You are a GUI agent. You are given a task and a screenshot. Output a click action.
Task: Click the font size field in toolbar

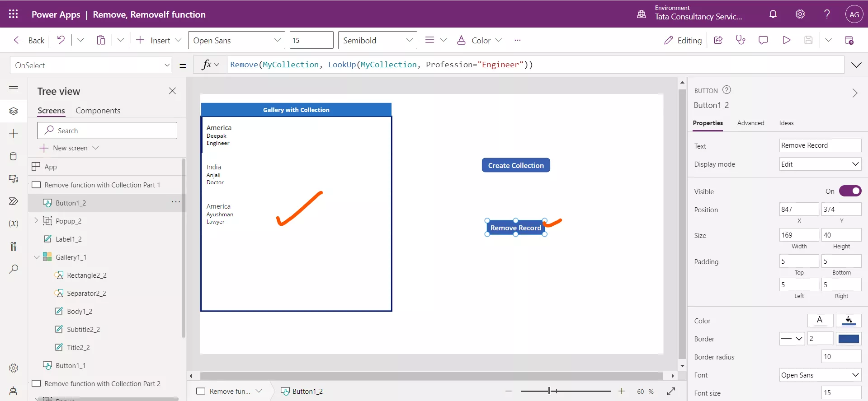pyautogui.click(x=311, y=40)
